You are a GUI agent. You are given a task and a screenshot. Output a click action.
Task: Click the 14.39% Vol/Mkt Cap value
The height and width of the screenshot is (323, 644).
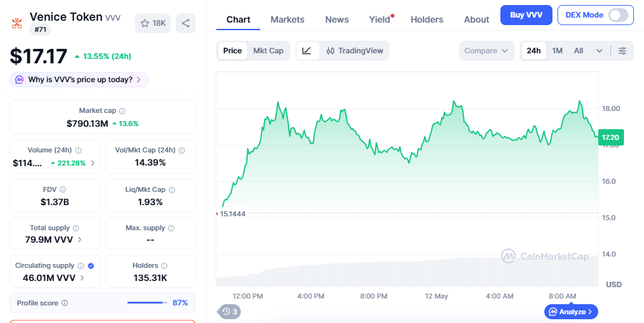(150, 162)
